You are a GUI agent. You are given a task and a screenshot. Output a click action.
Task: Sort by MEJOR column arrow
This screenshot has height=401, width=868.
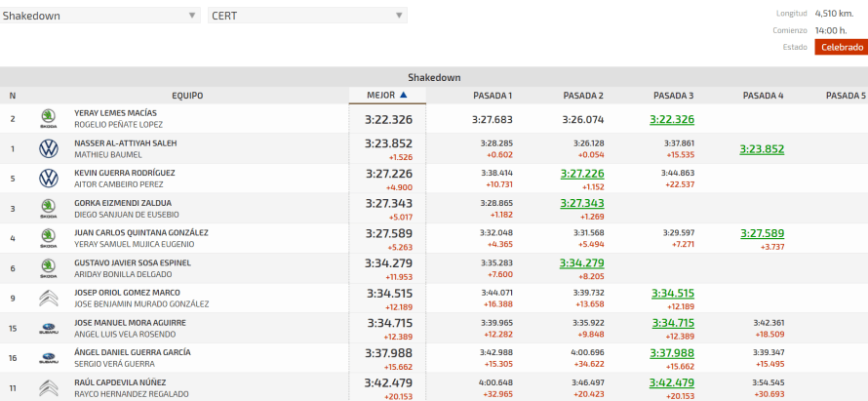[x=403, y=96]
